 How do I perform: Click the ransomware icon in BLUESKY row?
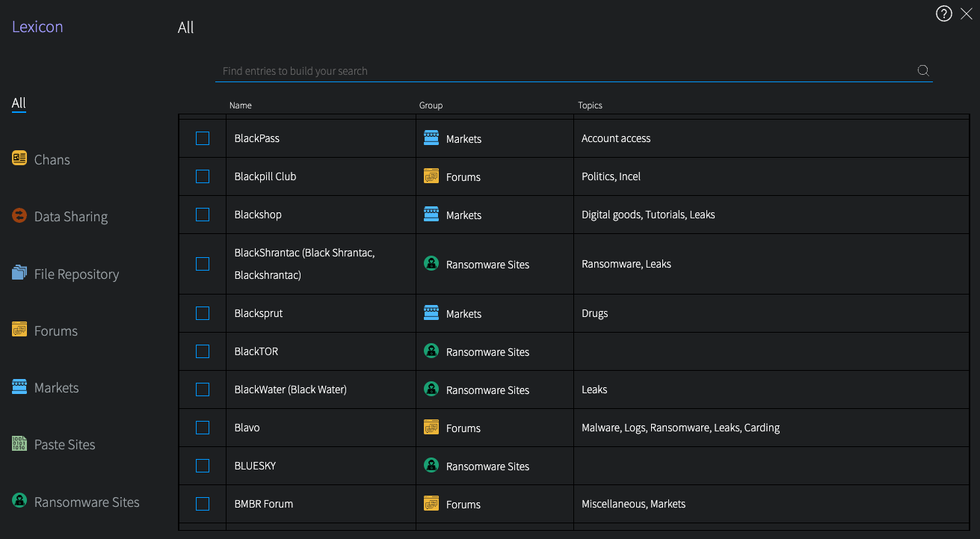pos(431,465)
